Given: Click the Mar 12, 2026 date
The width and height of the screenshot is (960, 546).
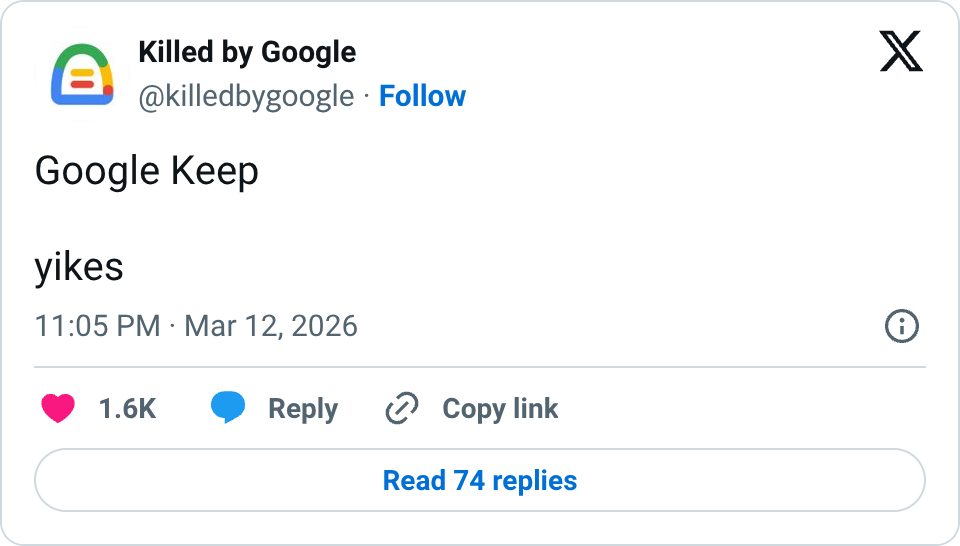Looking at the screenshot, I should (x=271, y=326).
